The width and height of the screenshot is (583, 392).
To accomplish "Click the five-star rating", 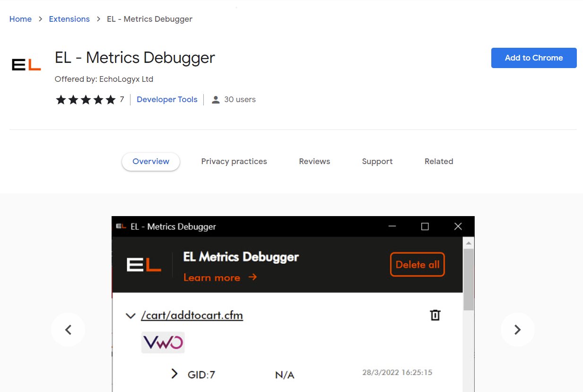I will 86,99.
